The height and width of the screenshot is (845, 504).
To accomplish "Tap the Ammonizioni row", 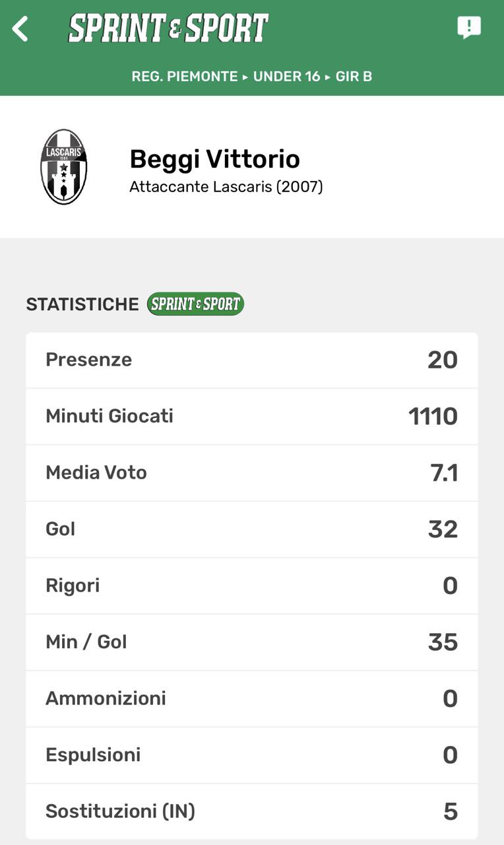I will (x=252, y=698).
